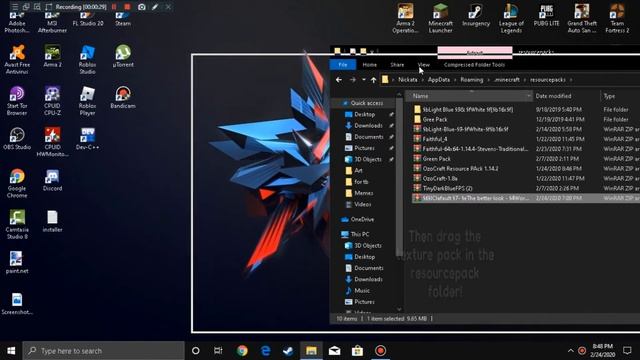
Task: Open the File tab in Explorer
Action: pos(343,64)
